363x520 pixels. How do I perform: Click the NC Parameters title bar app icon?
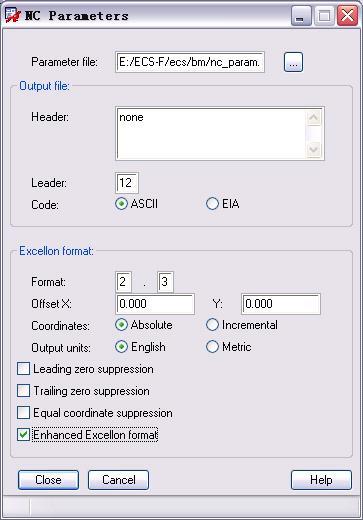[13, 15]
